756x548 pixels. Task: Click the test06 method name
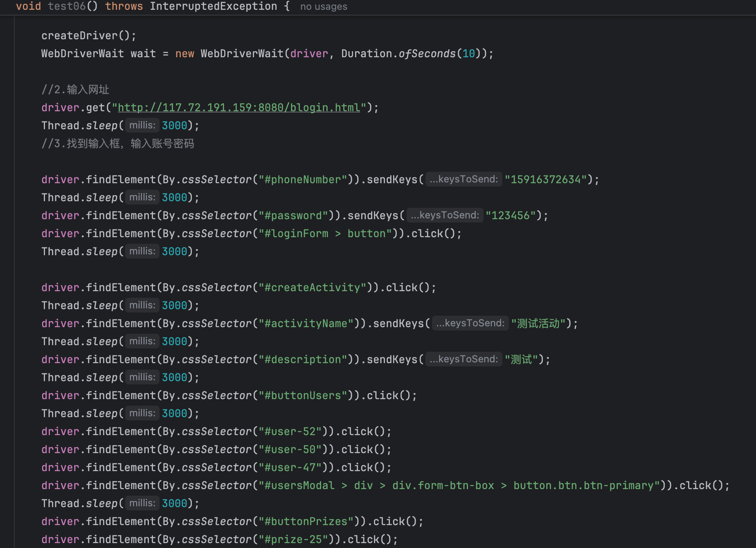(67, 6)
